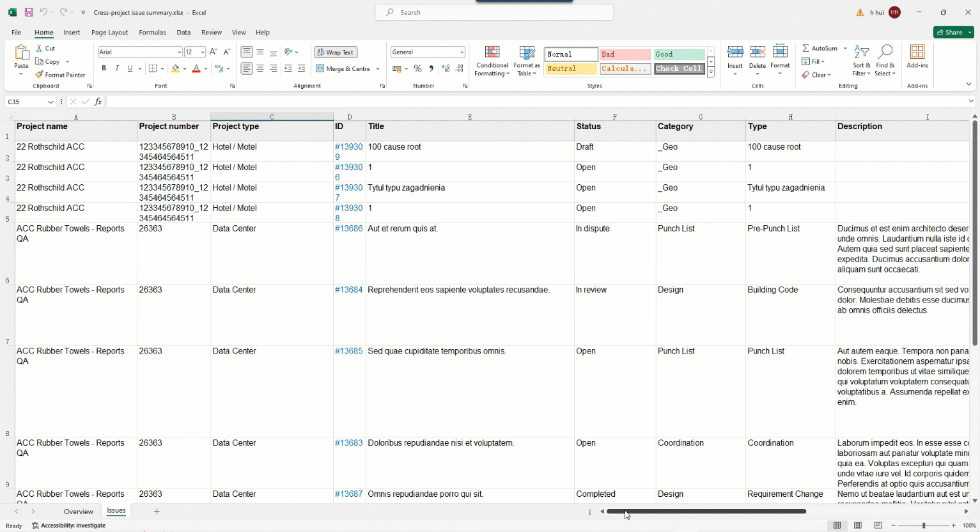980x532 pixels.
Task: Click the Insert Function fx icon
Action: (98, 102)
